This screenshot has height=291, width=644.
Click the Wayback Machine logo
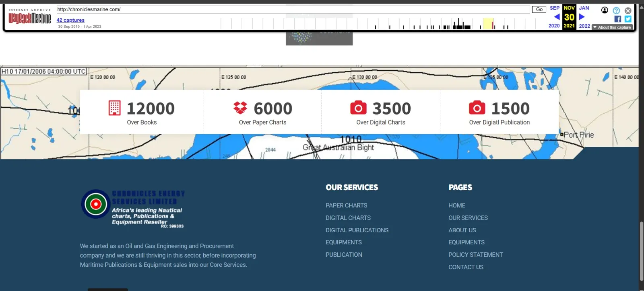[x=30, y=16]
